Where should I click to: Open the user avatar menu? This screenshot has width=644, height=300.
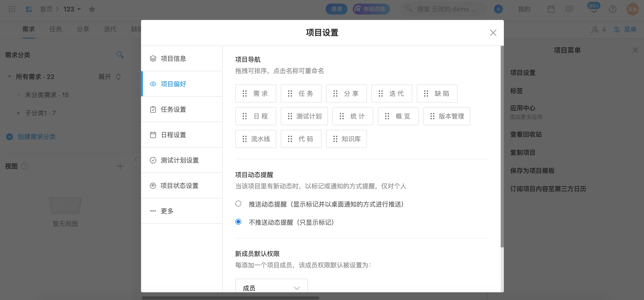(632, 9)
